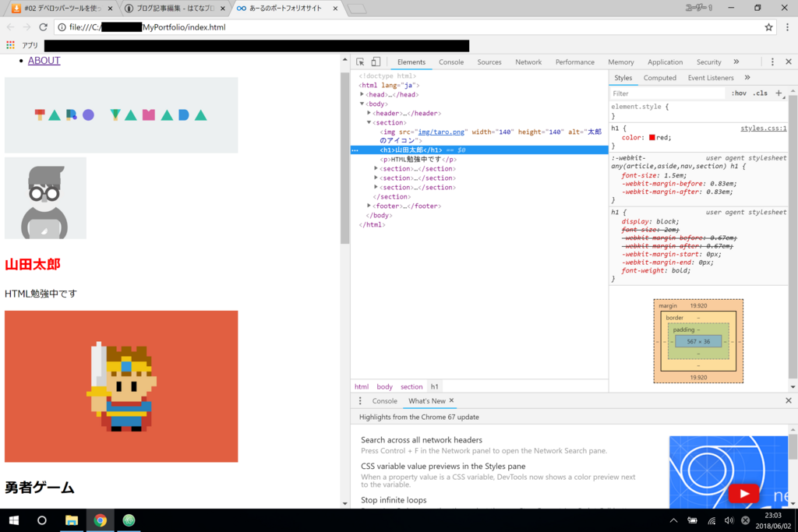
Task: Open DevTools customize three-dot menu
Action: pos(772,62)
